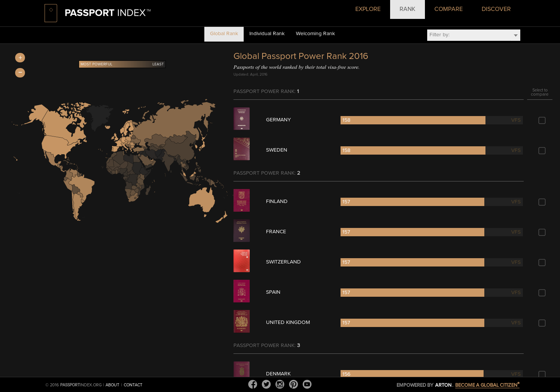Open the Passport Index Instagram page
Image resolution: width=560 pixels, height=392 pixels.
click(x=280, y=384)
